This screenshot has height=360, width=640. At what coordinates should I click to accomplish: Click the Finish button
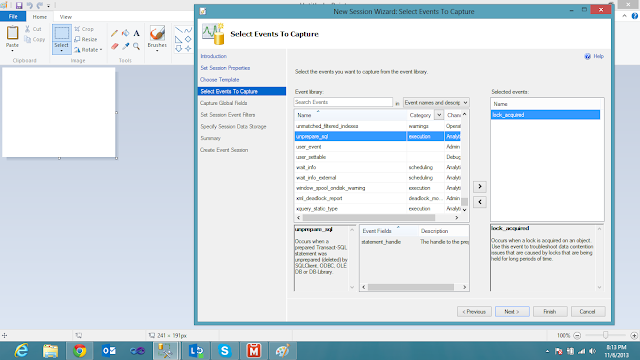[x=550, y=311]
